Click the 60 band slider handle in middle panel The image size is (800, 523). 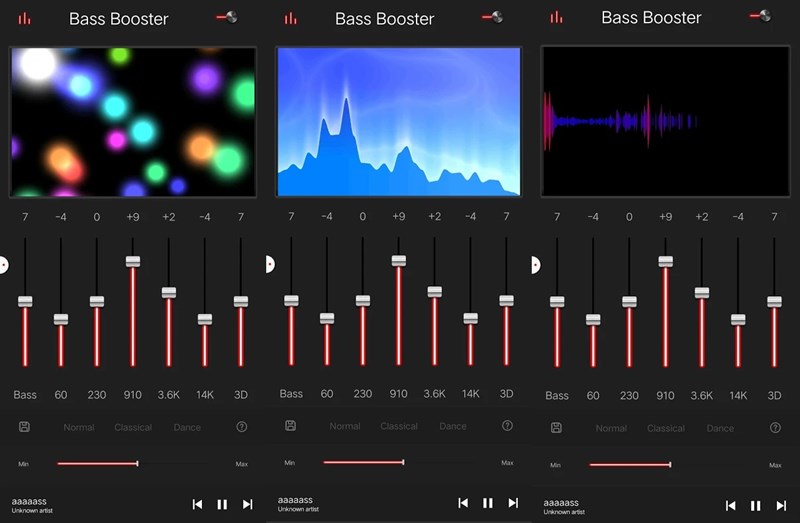coord(327,318)
